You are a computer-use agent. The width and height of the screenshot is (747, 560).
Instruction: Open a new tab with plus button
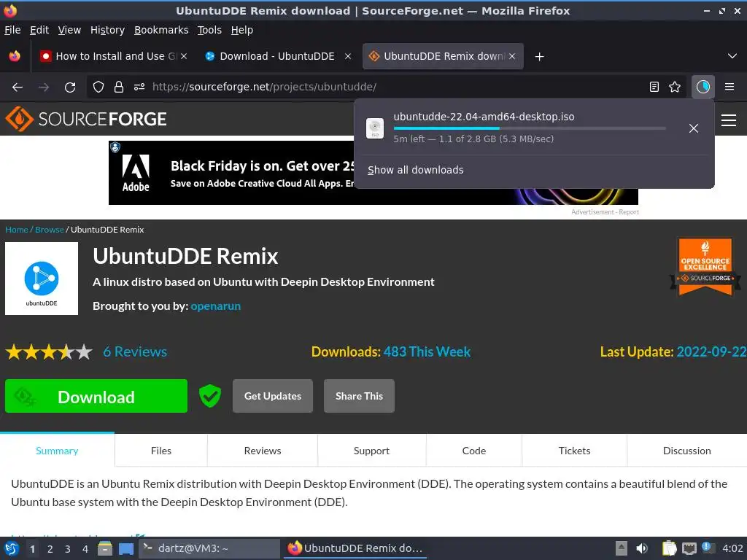pyautogui.click(x=539, y=57)
